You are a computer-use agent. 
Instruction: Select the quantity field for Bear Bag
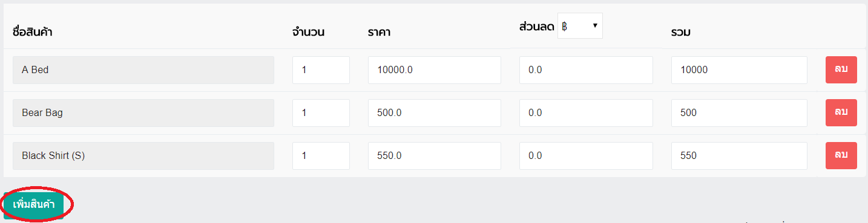click(x=321, y=113)
